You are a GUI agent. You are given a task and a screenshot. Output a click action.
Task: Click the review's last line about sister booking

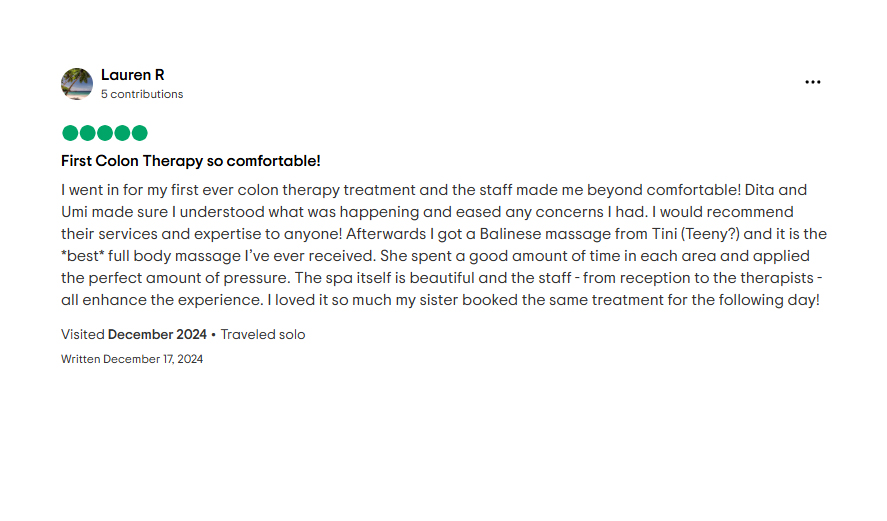[x=440, y=300]
